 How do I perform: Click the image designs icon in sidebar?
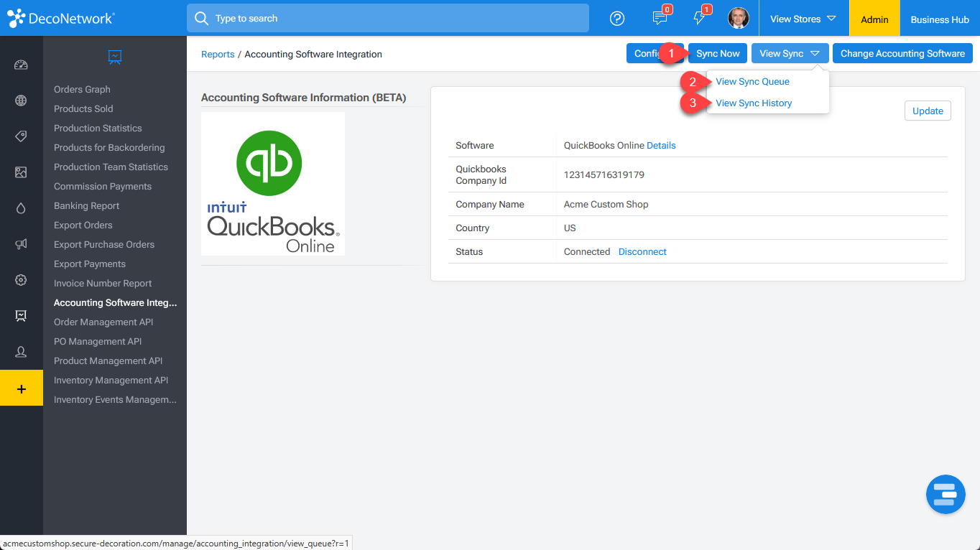pyautogui.click(x=22, y=172)
